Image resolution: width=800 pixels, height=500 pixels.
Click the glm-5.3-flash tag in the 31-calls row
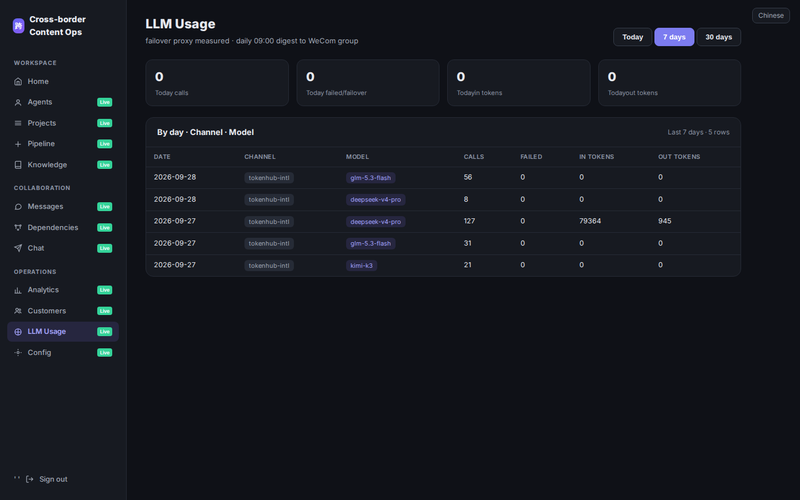pyautogui.click(x=370, y=243)
